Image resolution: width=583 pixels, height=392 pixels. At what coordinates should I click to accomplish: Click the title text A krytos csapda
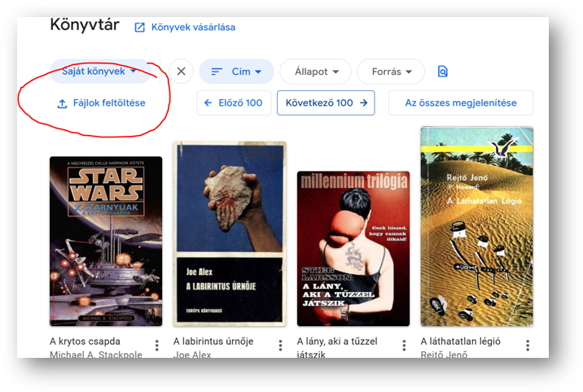85,341
